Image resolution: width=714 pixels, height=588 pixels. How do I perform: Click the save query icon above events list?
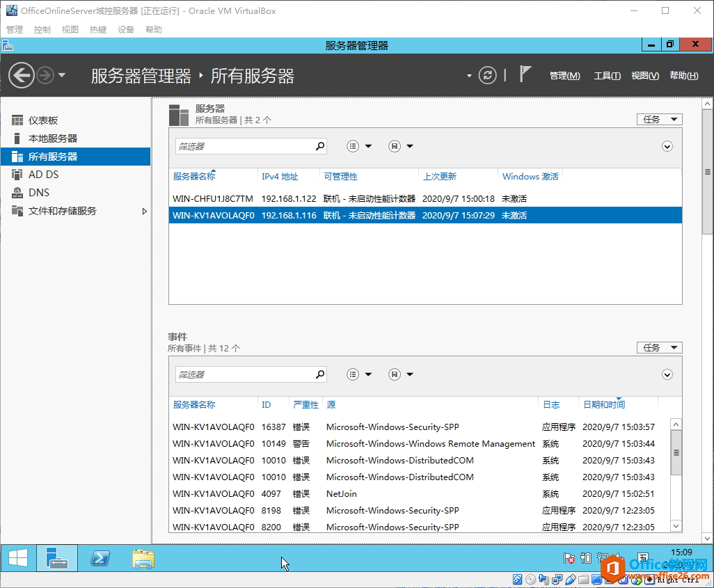point(393,374)
